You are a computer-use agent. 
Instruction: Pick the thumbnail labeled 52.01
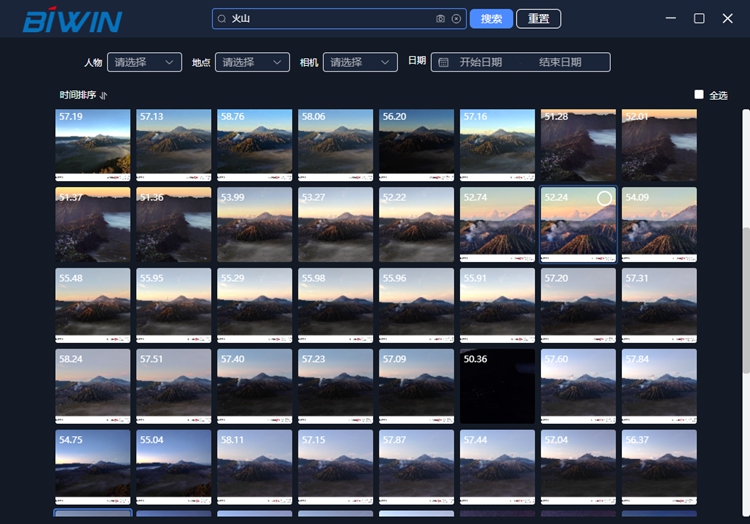659,145
